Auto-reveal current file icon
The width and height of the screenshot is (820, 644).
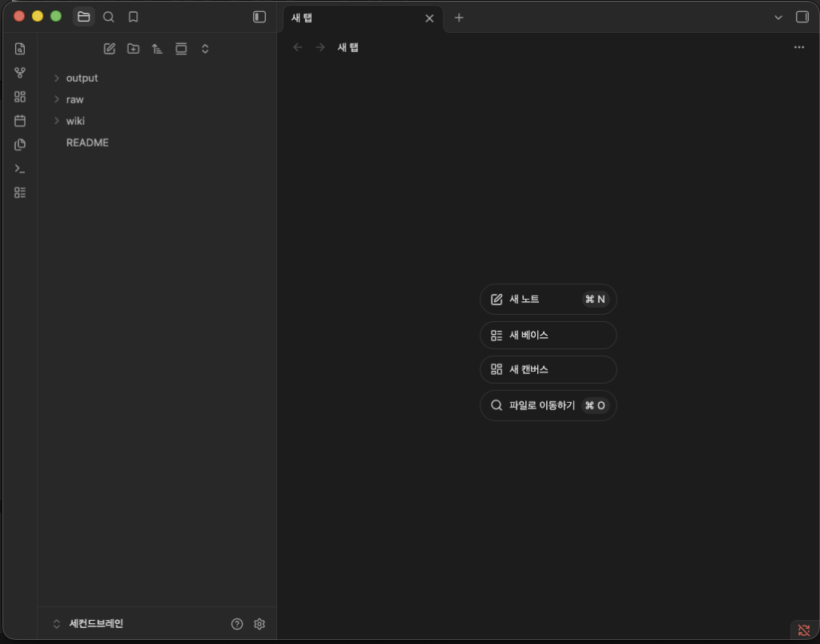coord(181,49)
